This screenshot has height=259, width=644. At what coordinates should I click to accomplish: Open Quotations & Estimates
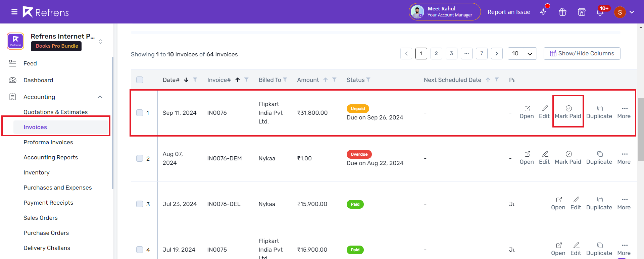tap(55, 112)
